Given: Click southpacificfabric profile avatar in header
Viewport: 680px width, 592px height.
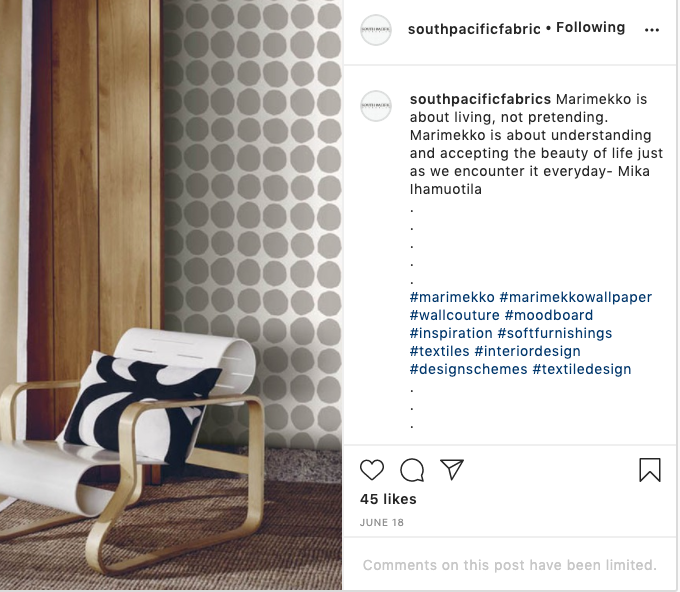Looking at the screenshot, I should coord(376,29).
